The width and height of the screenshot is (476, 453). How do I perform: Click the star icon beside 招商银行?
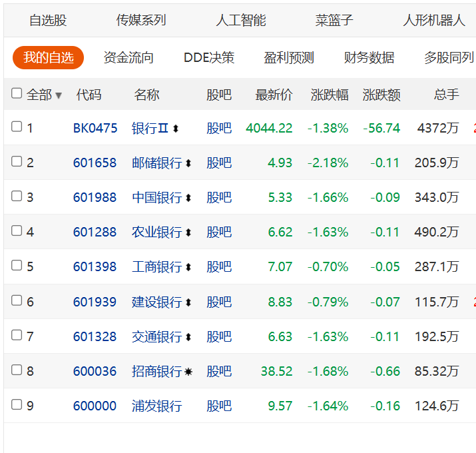pyautogui.click(x=188, y=372)
